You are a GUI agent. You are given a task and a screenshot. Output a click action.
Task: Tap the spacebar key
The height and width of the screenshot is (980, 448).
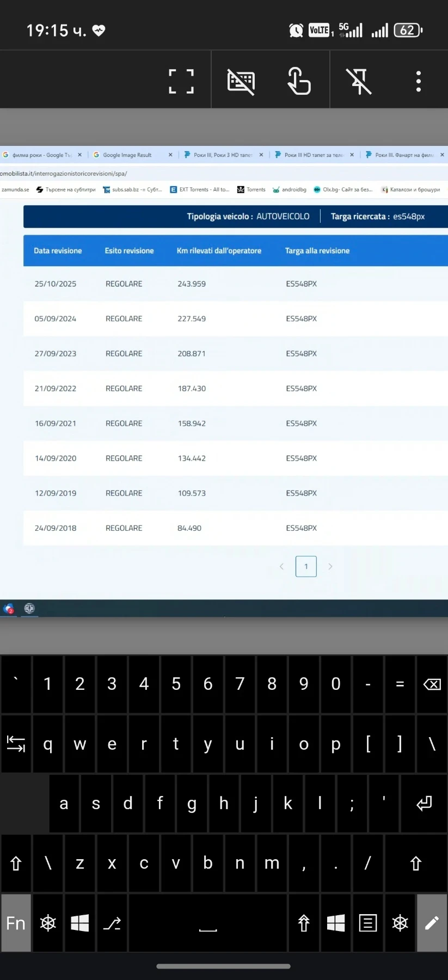208,923
